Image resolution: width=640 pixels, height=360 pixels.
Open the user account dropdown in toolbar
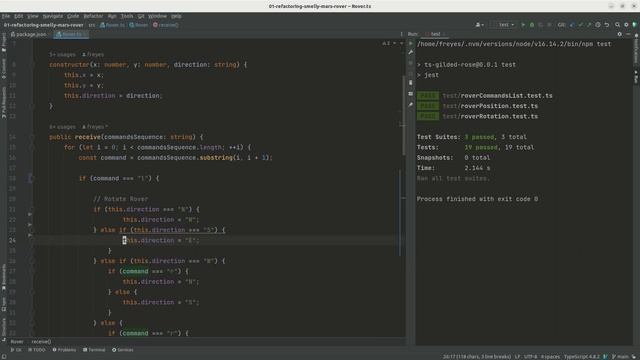pos(480,25)
